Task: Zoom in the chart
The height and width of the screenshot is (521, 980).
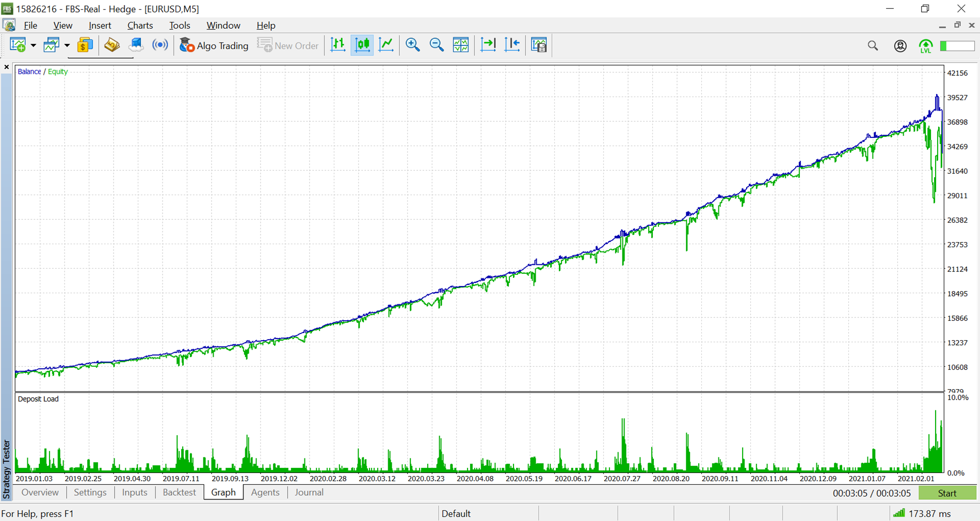Action: point(412,45)
